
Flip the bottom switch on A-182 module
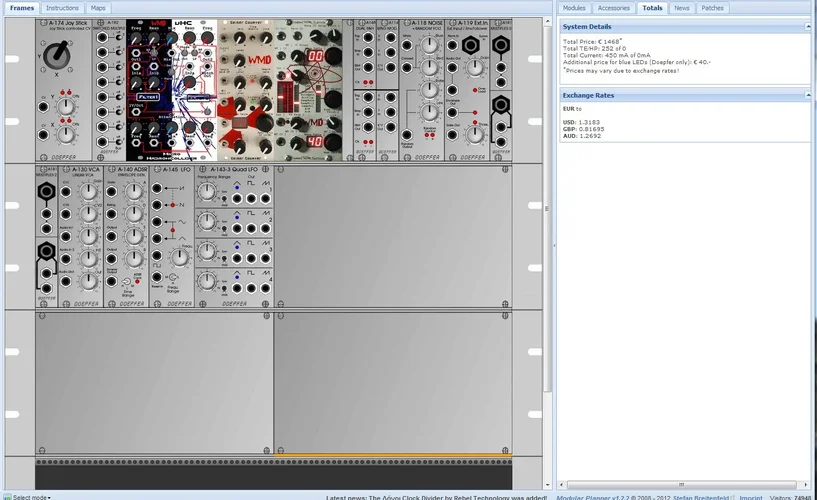point(118,142)
